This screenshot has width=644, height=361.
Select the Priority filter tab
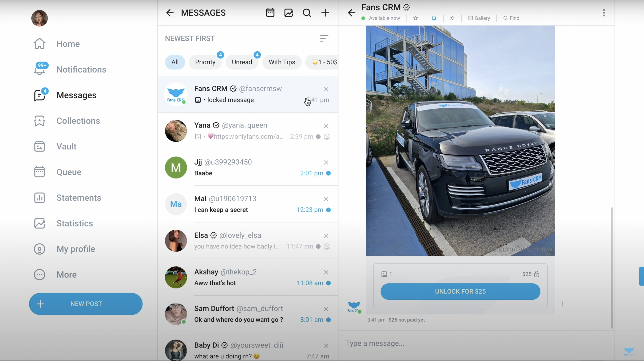pos(205,62)
